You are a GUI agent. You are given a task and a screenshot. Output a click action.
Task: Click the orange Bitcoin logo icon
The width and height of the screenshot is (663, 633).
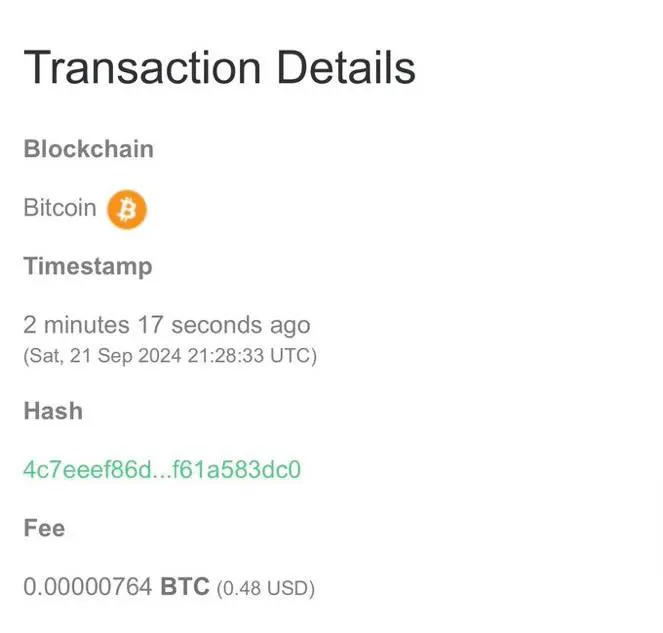127,210
